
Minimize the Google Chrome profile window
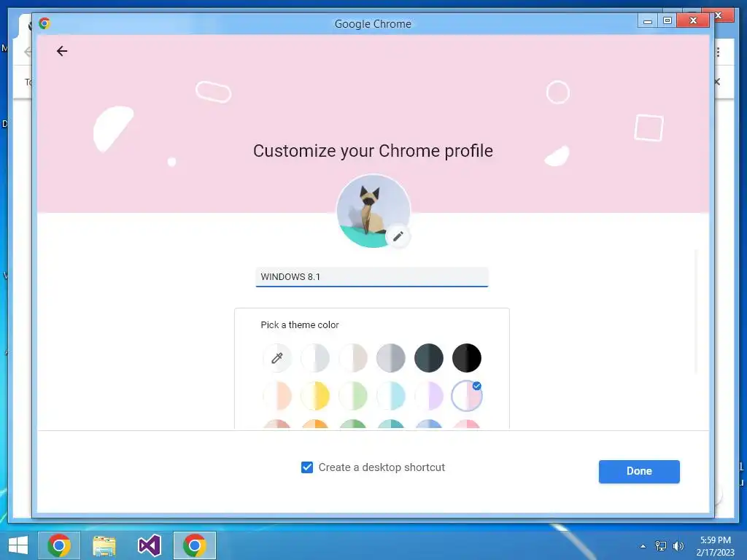click(x=648, y=21)
